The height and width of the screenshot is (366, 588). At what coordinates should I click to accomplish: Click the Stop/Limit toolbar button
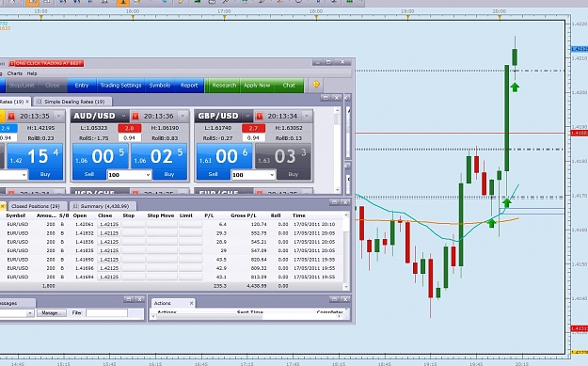pos(22,86)
